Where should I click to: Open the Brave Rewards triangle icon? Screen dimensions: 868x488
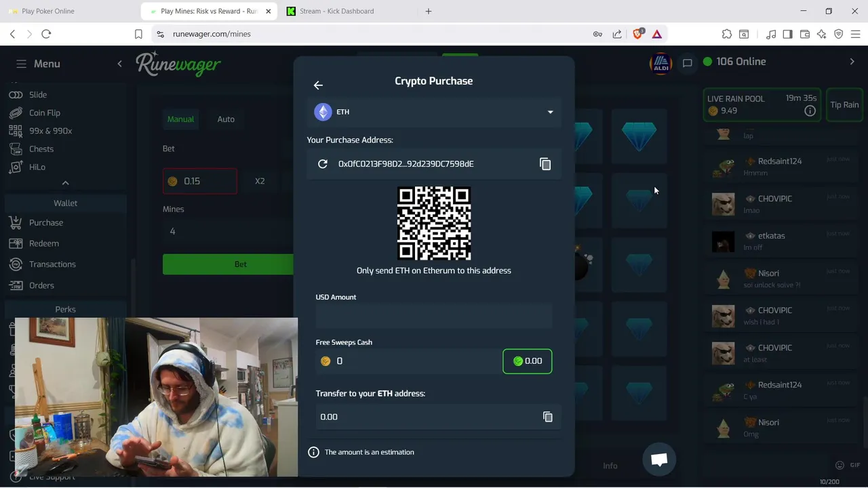[x=657, y=34]
